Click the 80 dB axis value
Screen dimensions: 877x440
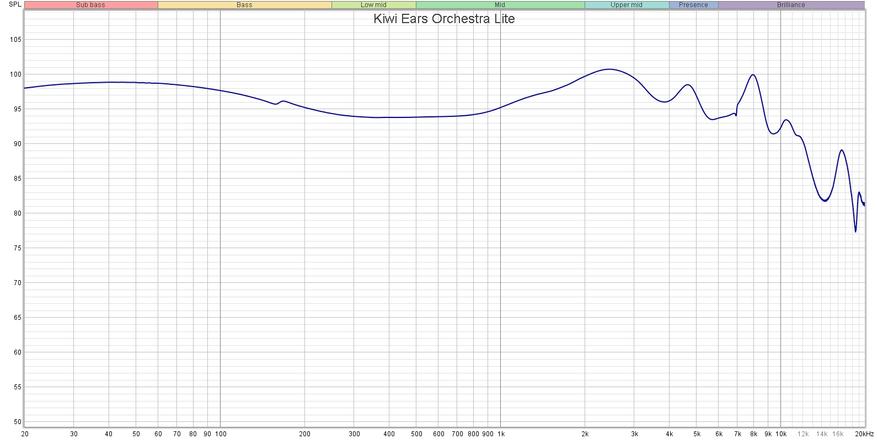17,214
